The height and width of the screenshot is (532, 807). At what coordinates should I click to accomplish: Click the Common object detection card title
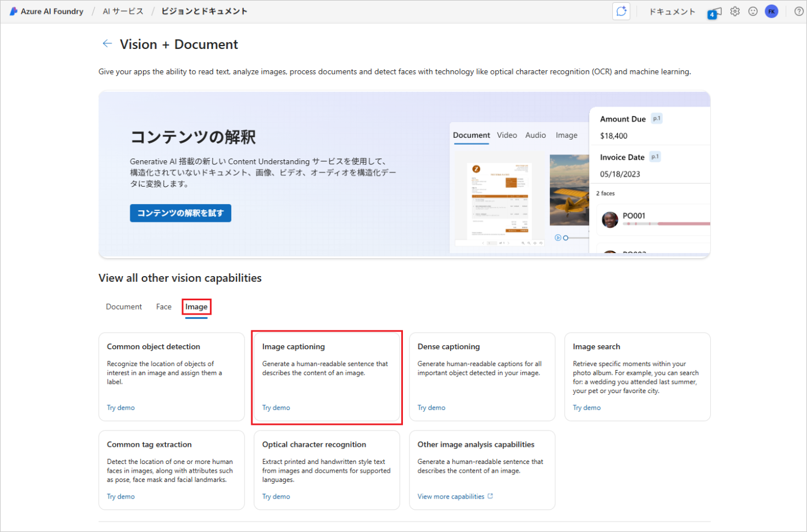click(153, 346)
